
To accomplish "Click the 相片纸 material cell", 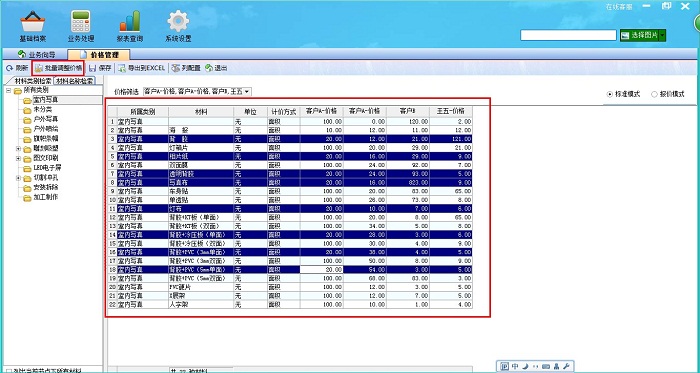I will pos(201,156).
